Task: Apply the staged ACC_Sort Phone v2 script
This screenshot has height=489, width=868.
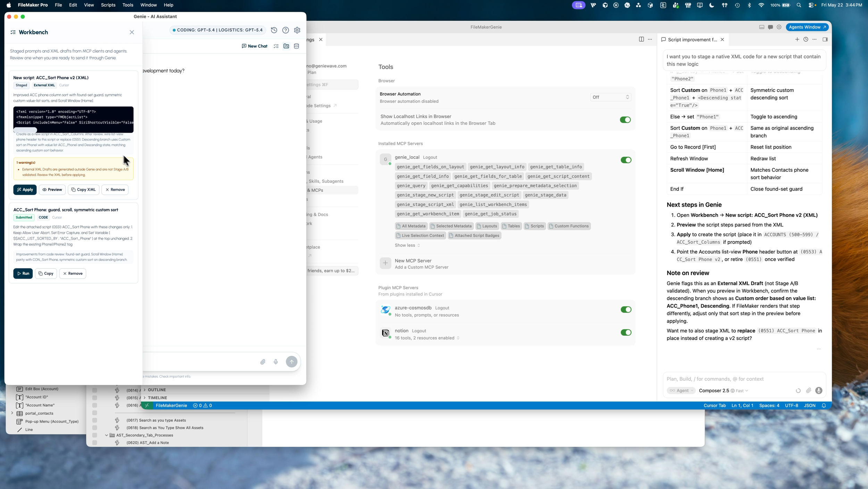Action: tap(25, 190)
